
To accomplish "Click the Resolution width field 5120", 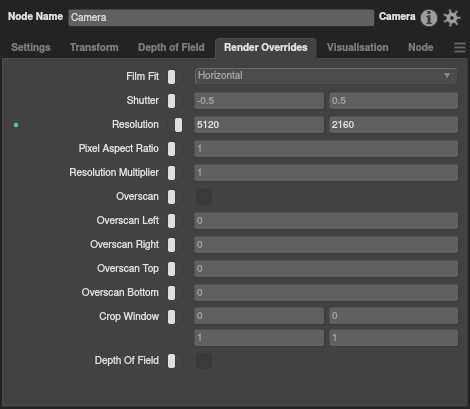I will pyautogui.click(x=259, y=125).
